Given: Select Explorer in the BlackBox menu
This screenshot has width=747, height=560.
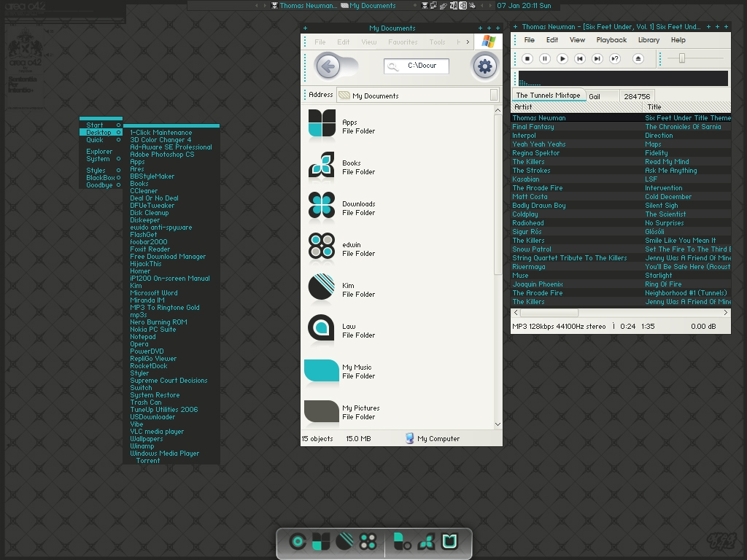Looking at the screenshot, I should (x=99, y=152).
